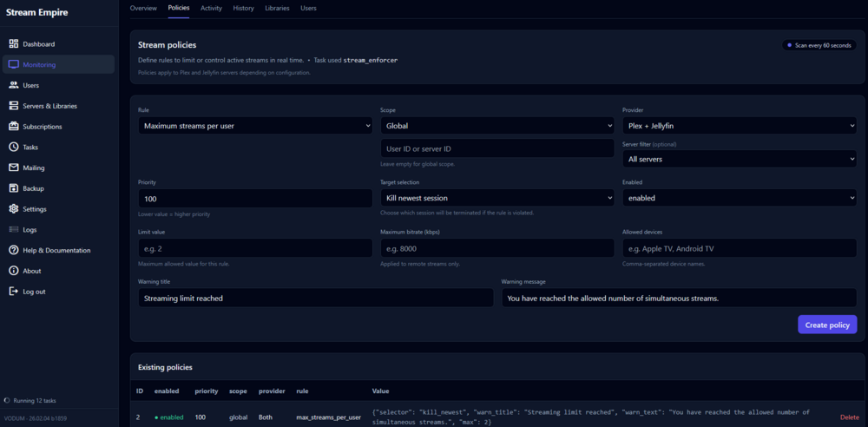The width and height of the screenshot is (868, 427).
Task: Click the stream_enforcer task name
Action: [371, 60]
